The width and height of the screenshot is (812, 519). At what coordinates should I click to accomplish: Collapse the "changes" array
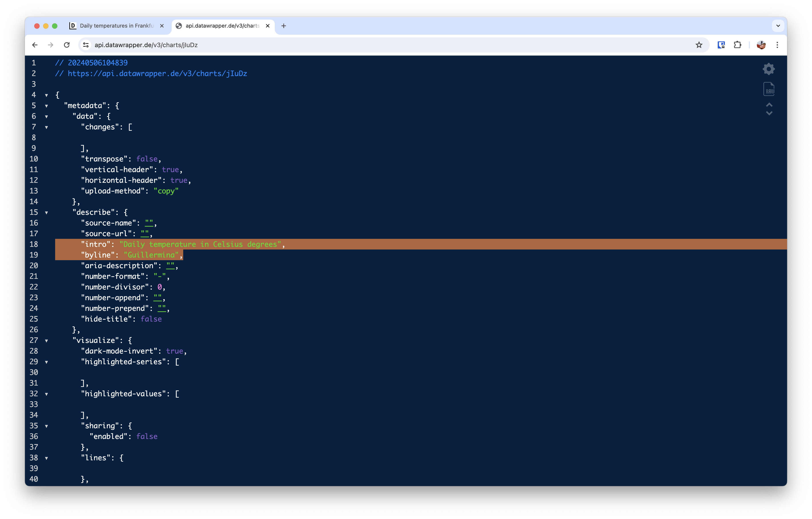click(46, 127)
